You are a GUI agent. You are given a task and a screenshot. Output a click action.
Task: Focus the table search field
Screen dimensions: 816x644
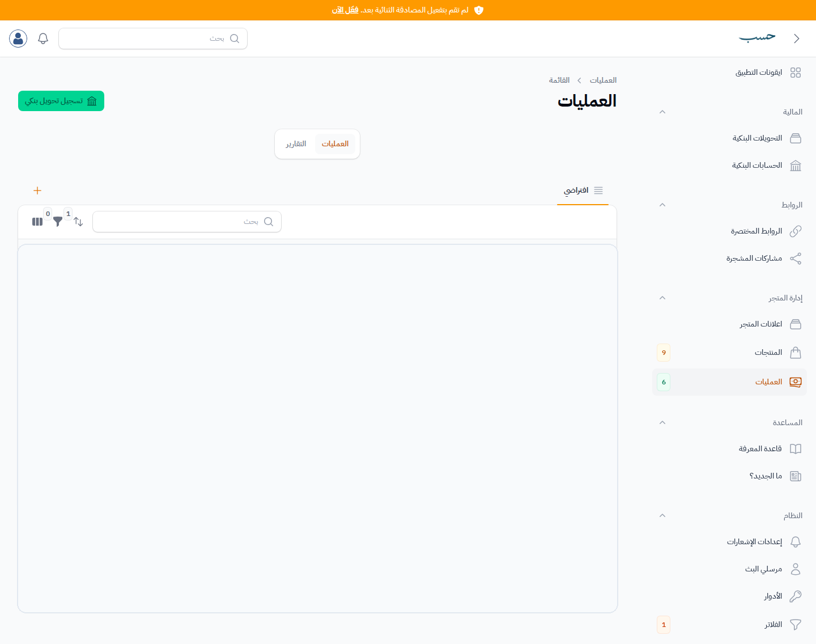[x=187, y=222]
